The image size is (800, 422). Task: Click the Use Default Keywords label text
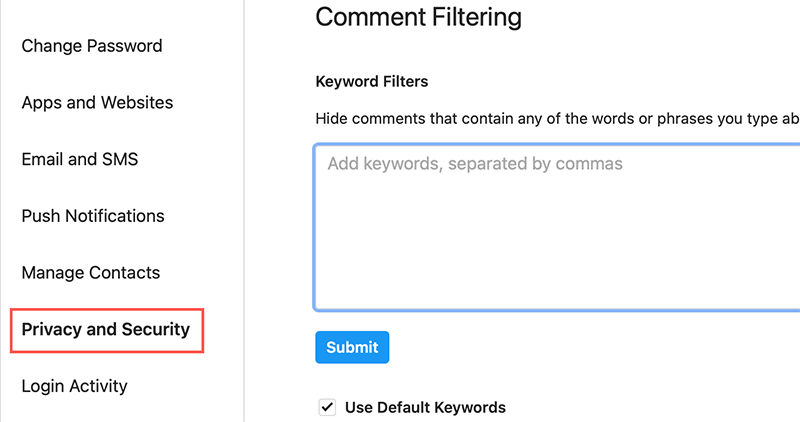click(x=426, y=407)
